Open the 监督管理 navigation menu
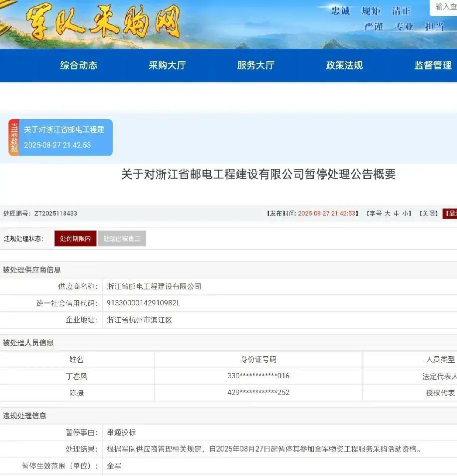 coord(433,65)
